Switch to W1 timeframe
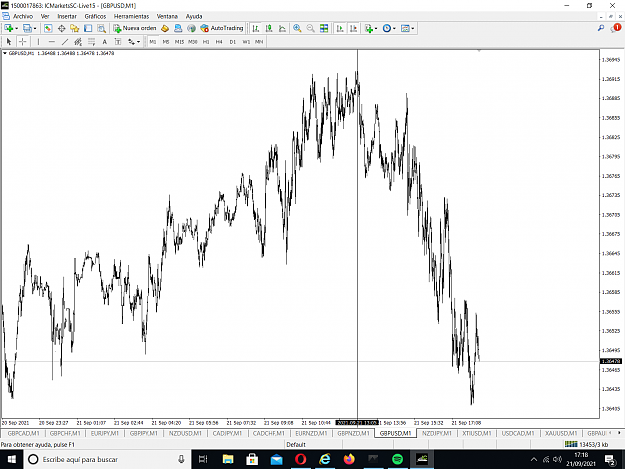This screenshot has height=469, width=625. point(246,42)
